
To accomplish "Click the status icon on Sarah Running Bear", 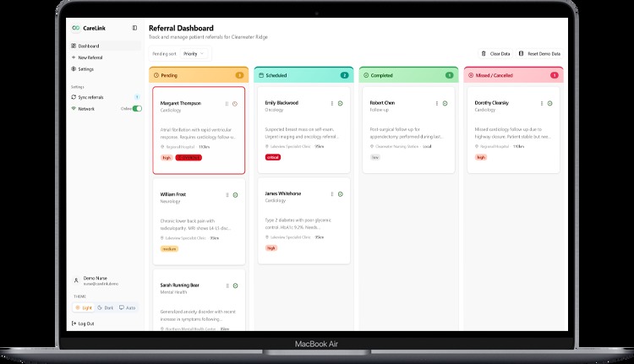I will tap(235, 285).
